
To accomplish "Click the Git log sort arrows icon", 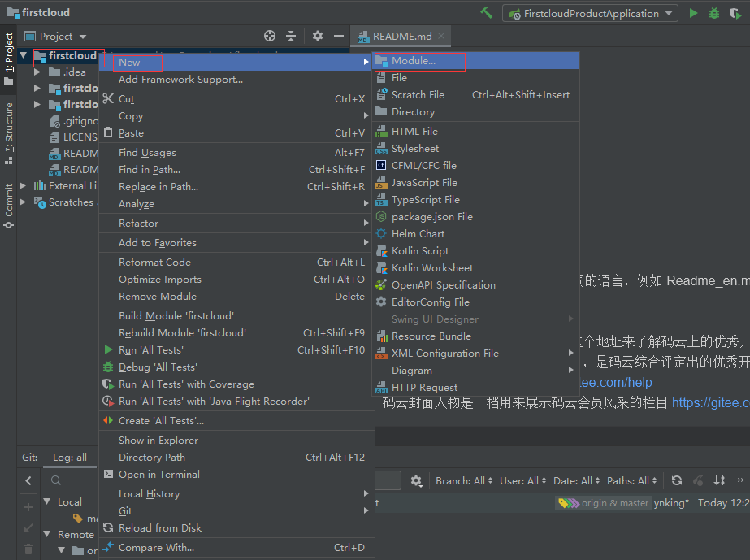I will point(719,480).
